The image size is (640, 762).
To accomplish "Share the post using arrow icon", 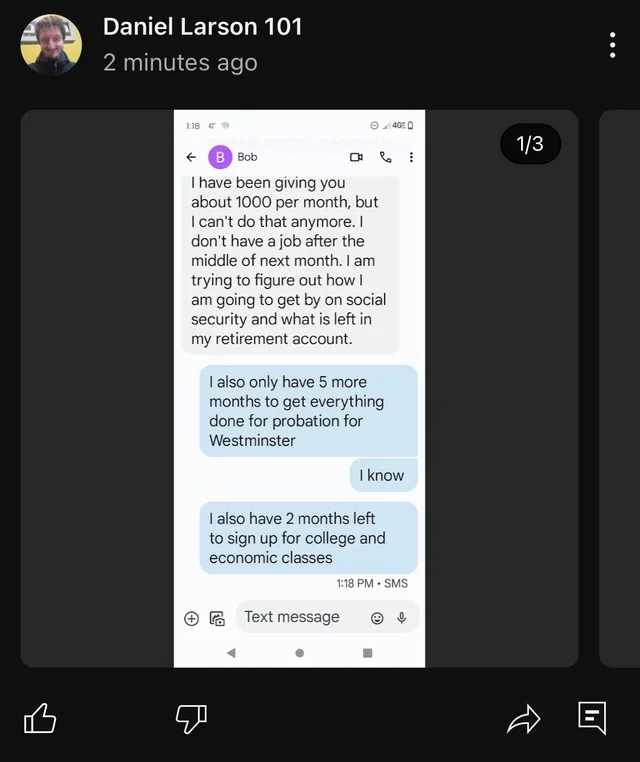I will (523, 719).
